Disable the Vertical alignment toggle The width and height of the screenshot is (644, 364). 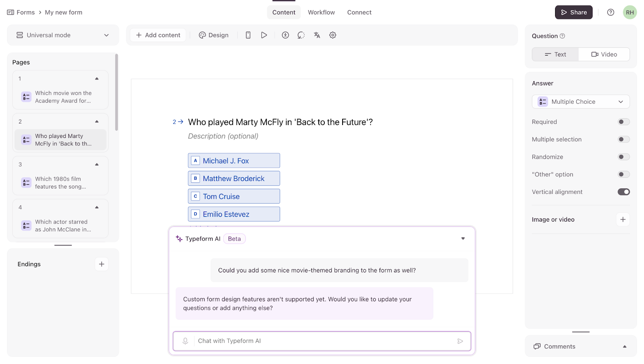coord(623,192)
